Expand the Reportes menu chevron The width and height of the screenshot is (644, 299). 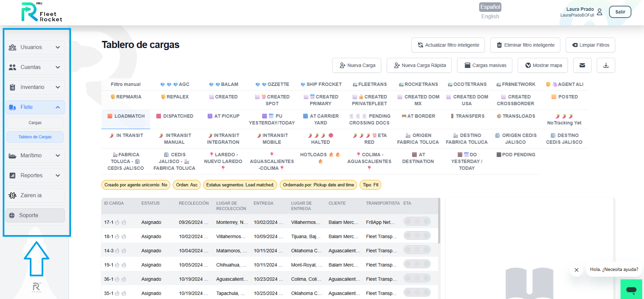pos(58,176)
